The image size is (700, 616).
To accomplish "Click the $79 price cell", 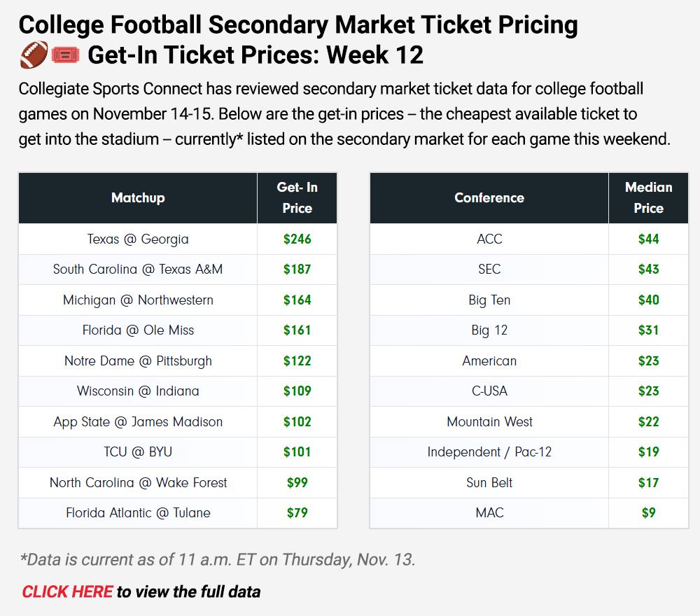I will (x=297, y=512).
